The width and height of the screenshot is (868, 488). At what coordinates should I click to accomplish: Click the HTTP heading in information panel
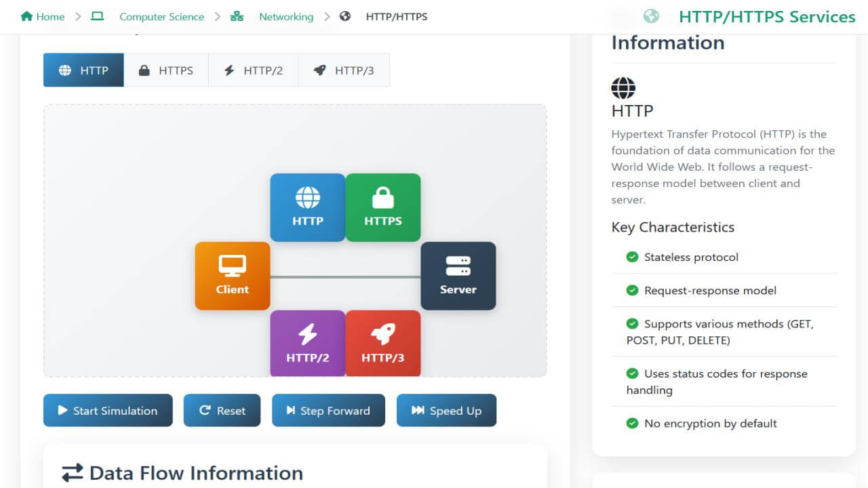[x=633, y=110]
